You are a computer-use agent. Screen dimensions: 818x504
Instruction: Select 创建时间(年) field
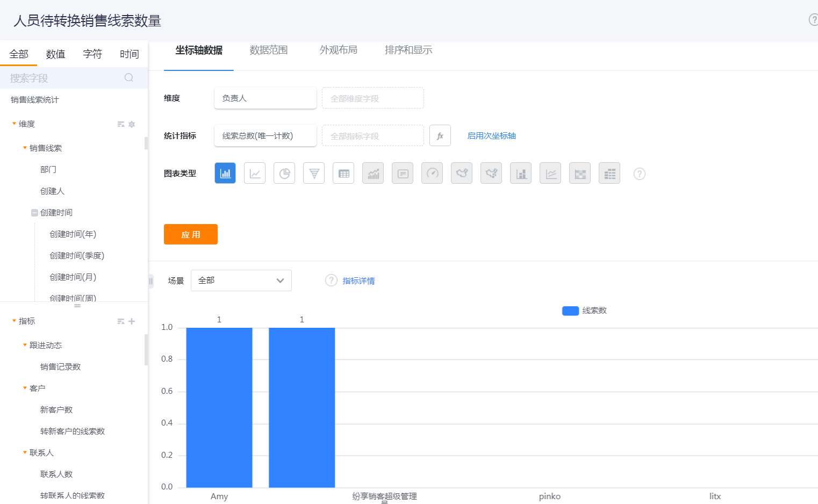click(x=73, y=234)
